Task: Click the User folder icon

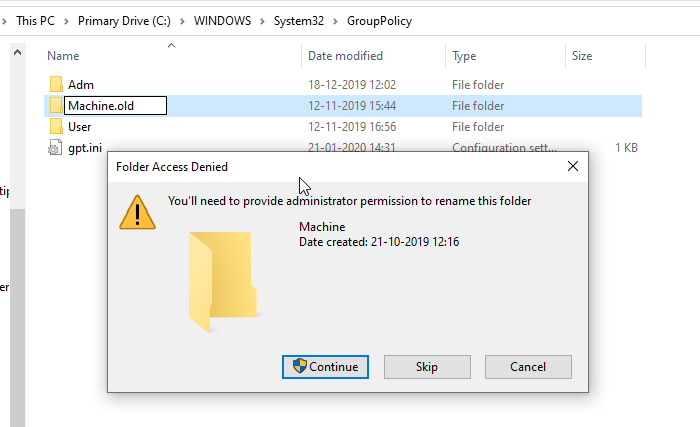Action: pos(55,127)
